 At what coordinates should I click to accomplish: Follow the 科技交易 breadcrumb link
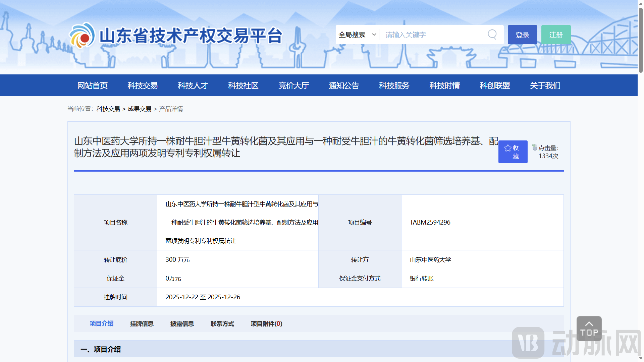click(x=108, y=109)
